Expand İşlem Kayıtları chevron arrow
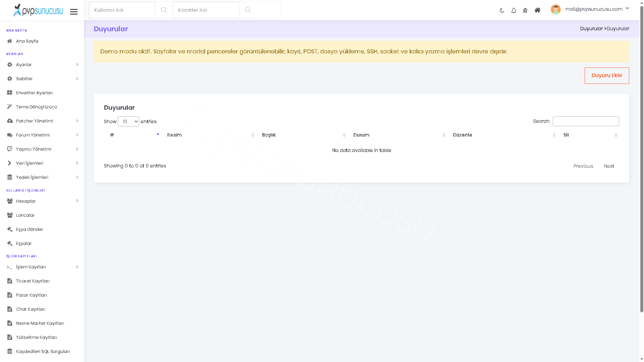 coord(77,267)
